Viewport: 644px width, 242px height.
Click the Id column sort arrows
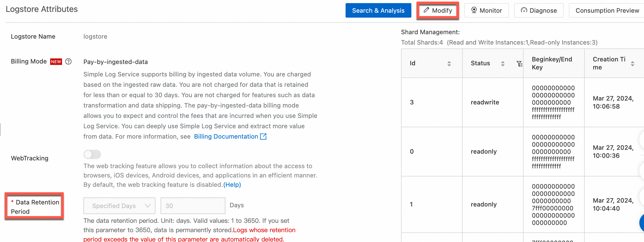(449, 63)
